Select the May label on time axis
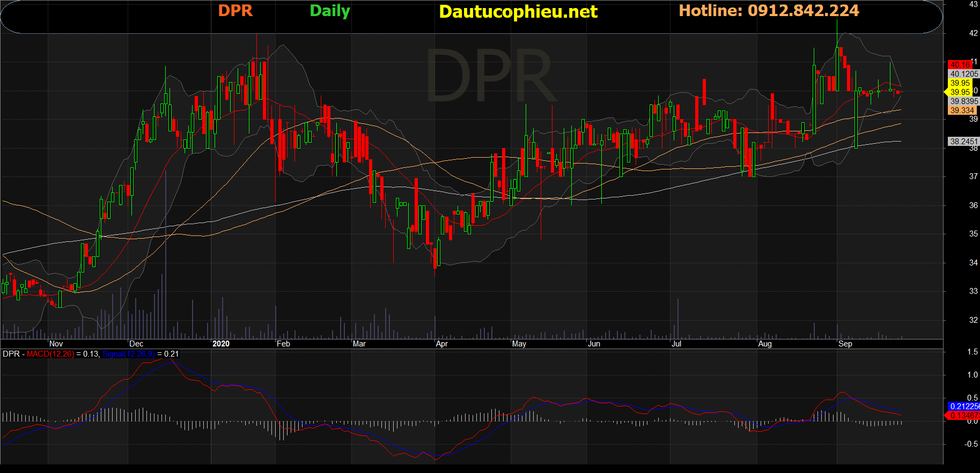The height and width of the screenshot is (473, 980). click(519, 344)
